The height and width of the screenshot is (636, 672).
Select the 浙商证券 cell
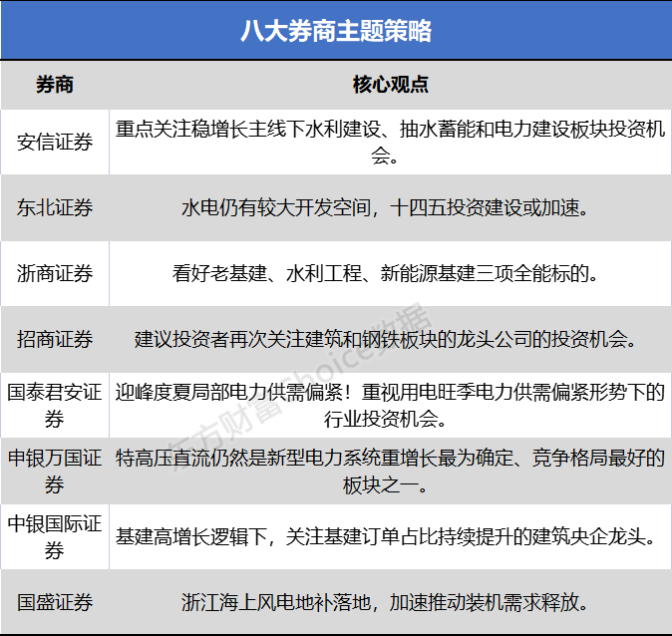[55, 273]
